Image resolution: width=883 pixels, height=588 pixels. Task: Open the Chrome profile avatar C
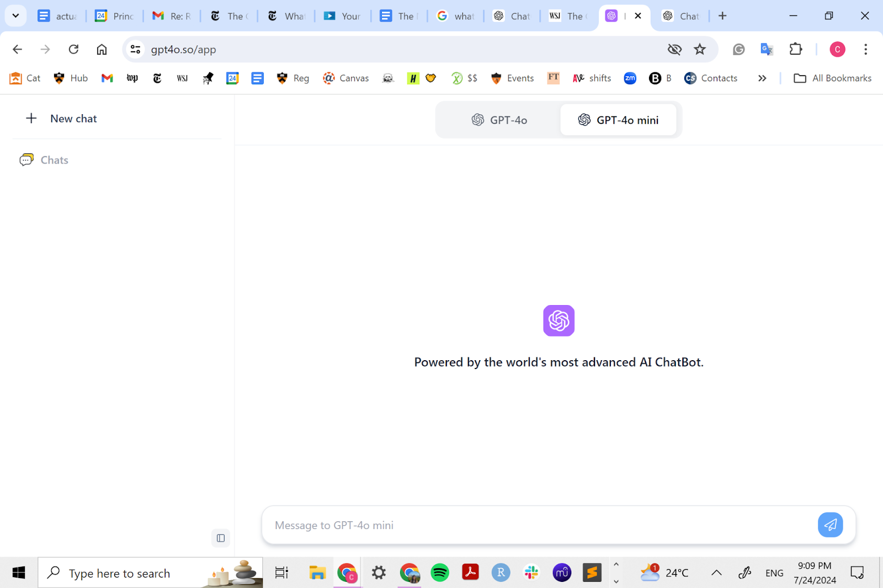coord(837,49)
